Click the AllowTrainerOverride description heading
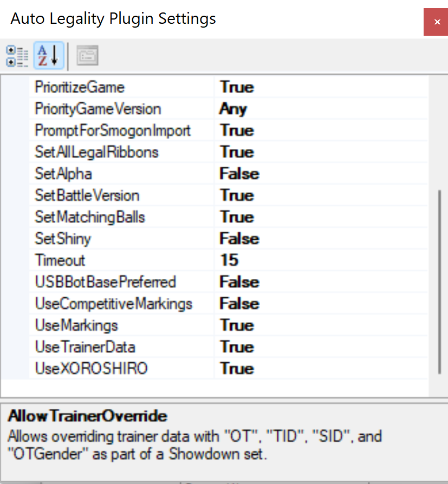 87,416
